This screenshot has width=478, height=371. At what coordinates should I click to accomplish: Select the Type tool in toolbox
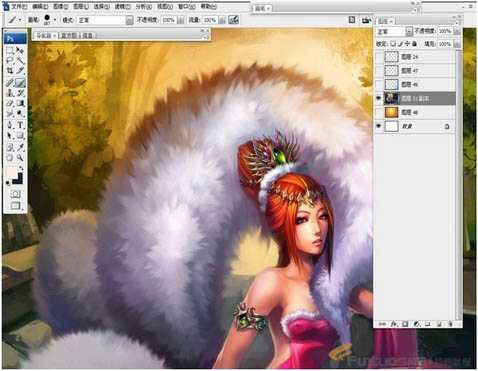[x=20, y=126]
